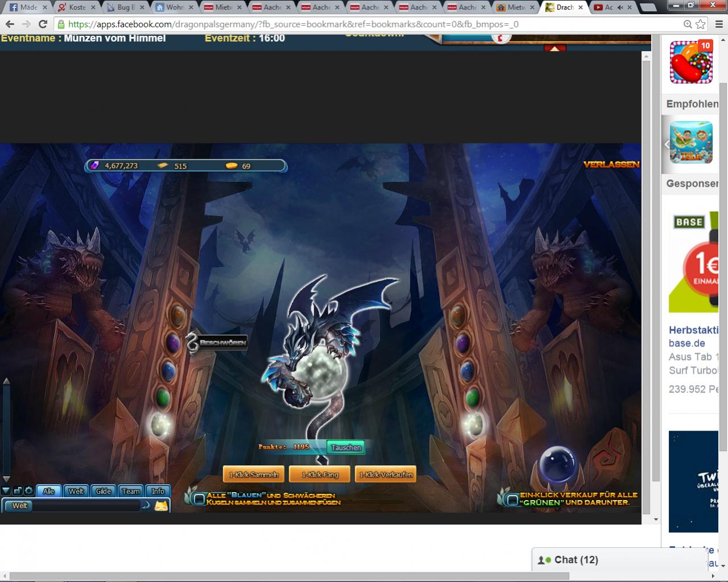Screen dimensions: 728x582
Task: Open the cat emoji picker
Action: 161,505
